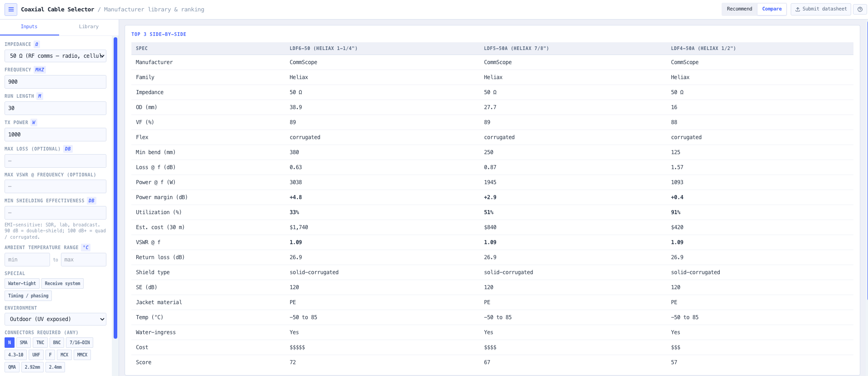Click the TOP 3 SIDE-BY-SIDE heading
868x376 pixels.
click(159, 35)
